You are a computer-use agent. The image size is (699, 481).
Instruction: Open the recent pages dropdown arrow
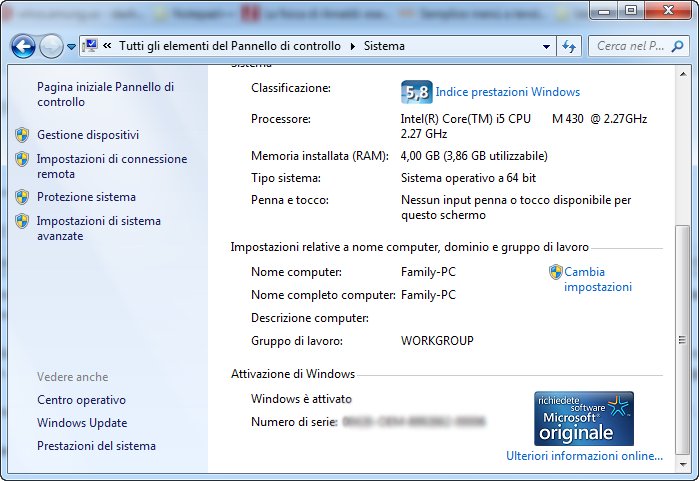pos(71,46)
